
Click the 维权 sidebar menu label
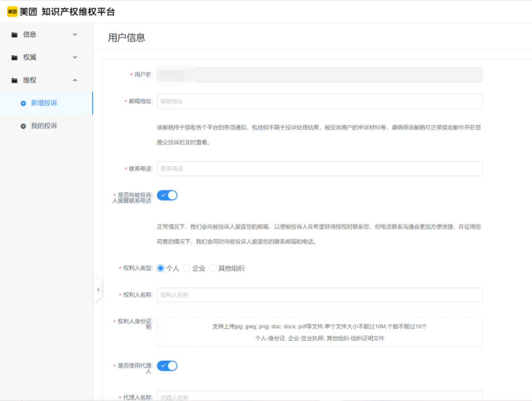click(x=29, y=80)
